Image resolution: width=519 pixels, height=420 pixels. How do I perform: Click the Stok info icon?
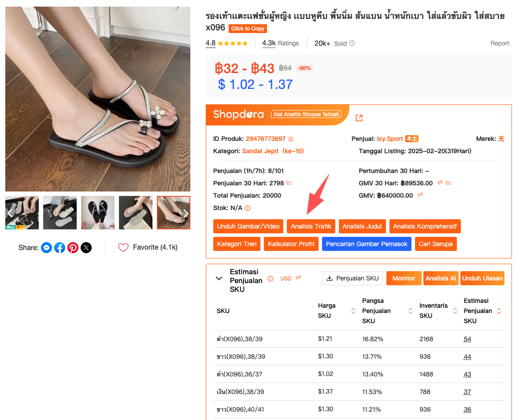[248, 208]
